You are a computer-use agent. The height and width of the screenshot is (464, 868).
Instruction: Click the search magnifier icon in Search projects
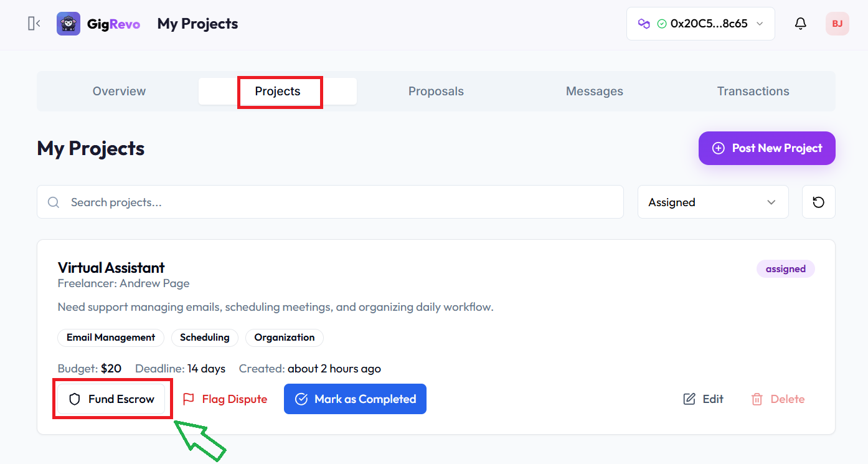tap(53, 202)
